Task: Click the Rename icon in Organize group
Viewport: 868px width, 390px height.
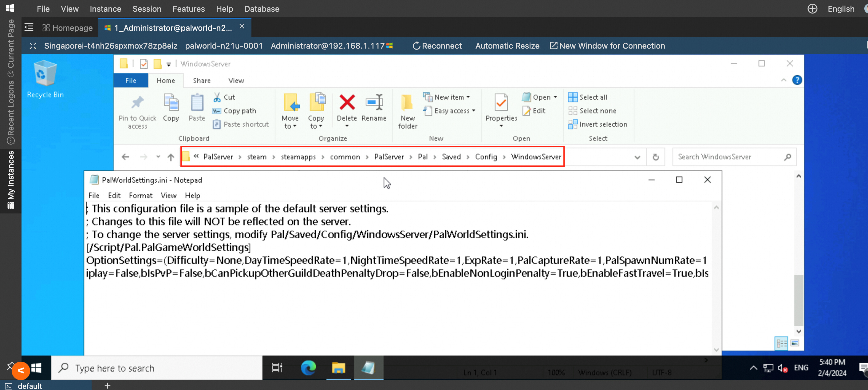Action: pos(374,103)
